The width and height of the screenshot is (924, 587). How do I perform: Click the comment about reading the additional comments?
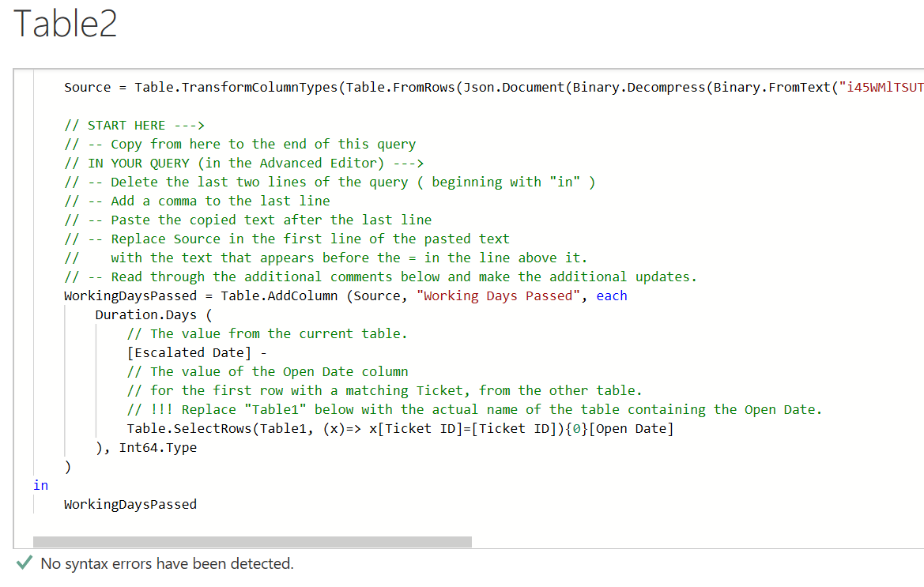pos(380,277)
